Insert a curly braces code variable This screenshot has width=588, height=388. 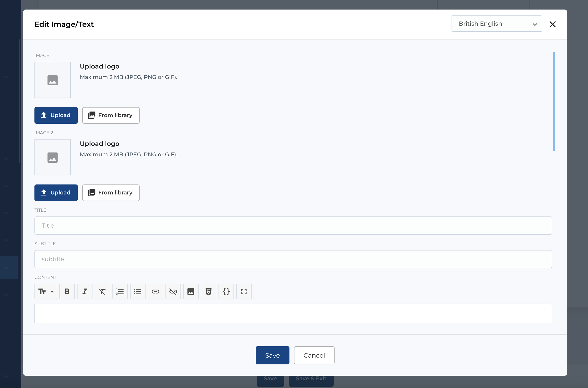click(x=226, y=291)
